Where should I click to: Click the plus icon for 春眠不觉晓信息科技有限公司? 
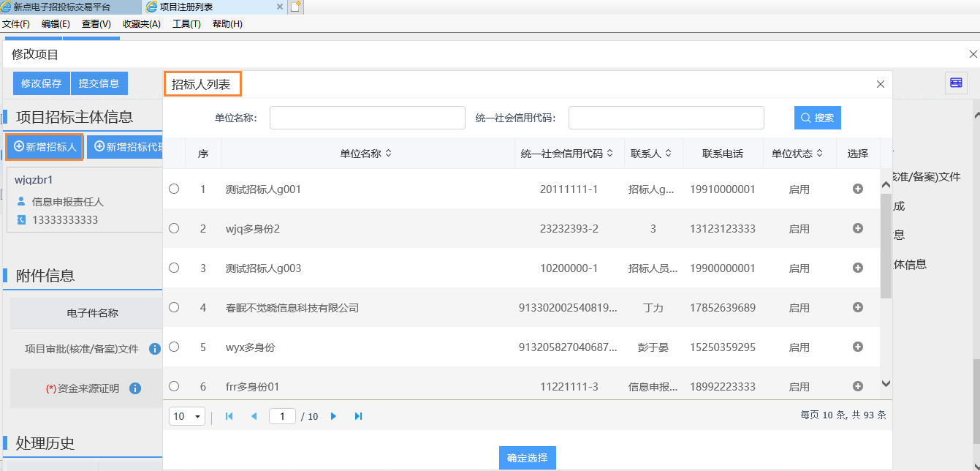click(x=858, y=307)
